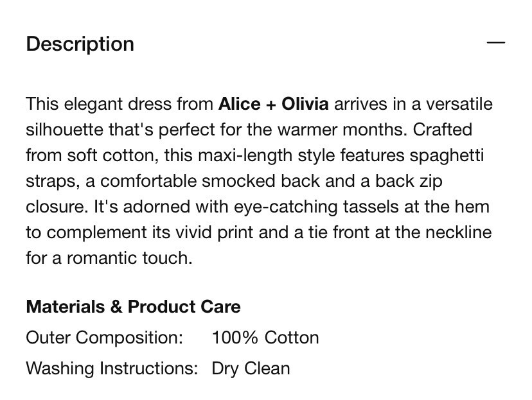Viewport: 532px width, 400px height.
Task: Click 'back zip' text in the paragraph
Action: tap(409, 181)
